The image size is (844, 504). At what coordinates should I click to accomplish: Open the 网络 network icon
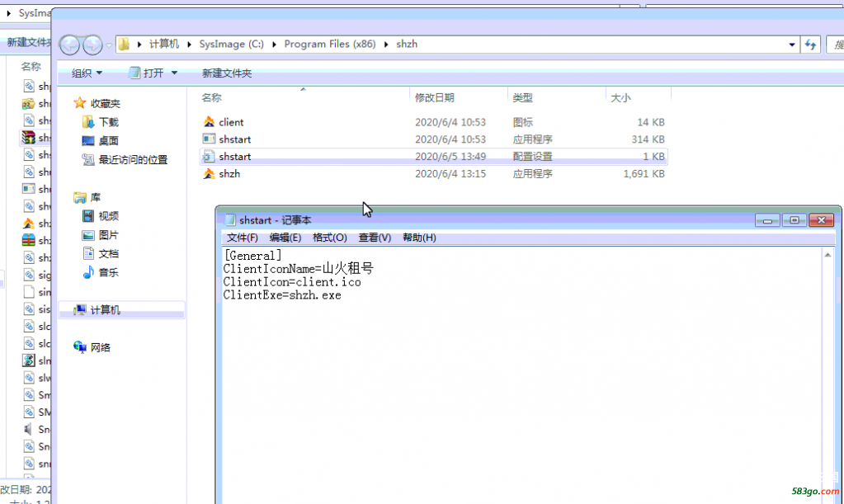[x=80, y=347]
